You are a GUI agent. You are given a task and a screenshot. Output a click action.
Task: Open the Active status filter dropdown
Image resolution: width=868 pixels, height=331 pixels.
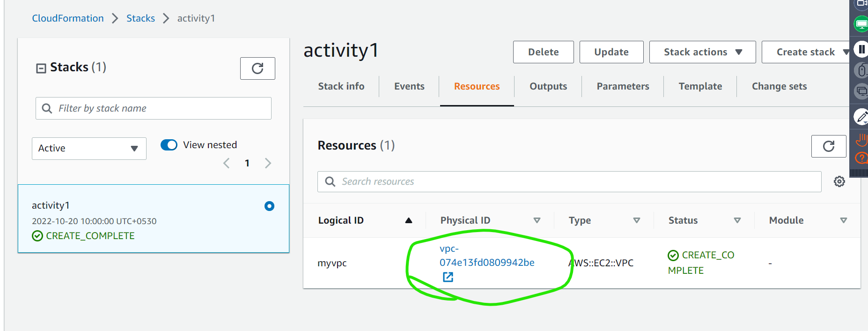click(x=89, y=148)
